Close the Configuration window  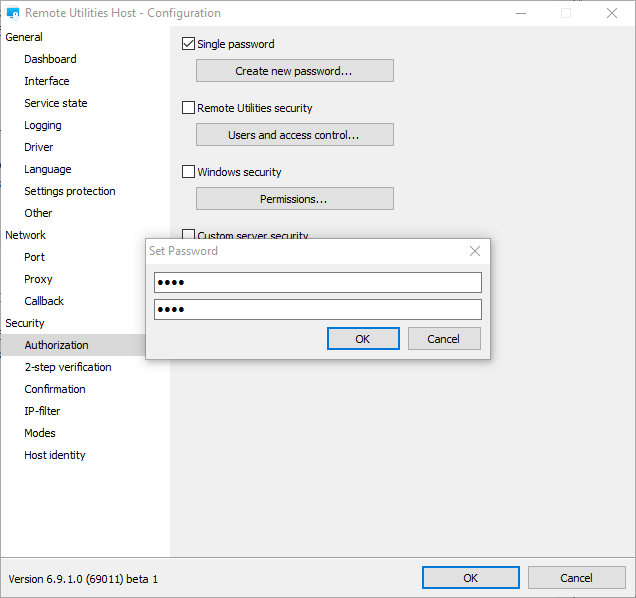[612, 13]
